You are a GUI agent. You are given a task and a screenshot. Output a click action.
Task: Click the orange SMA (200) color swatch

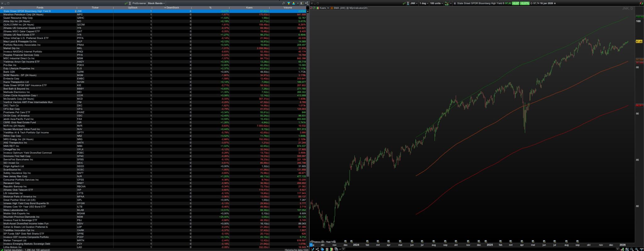332,8
